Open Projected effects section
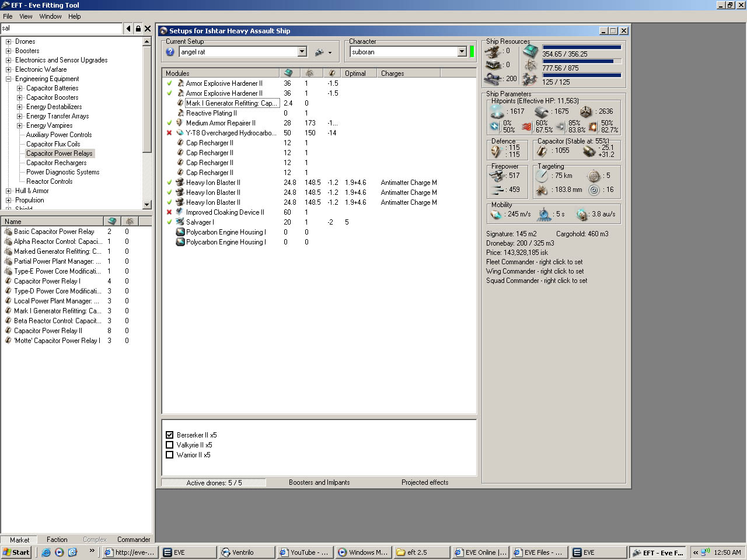The image size is (747, 560). pos(425,482)
